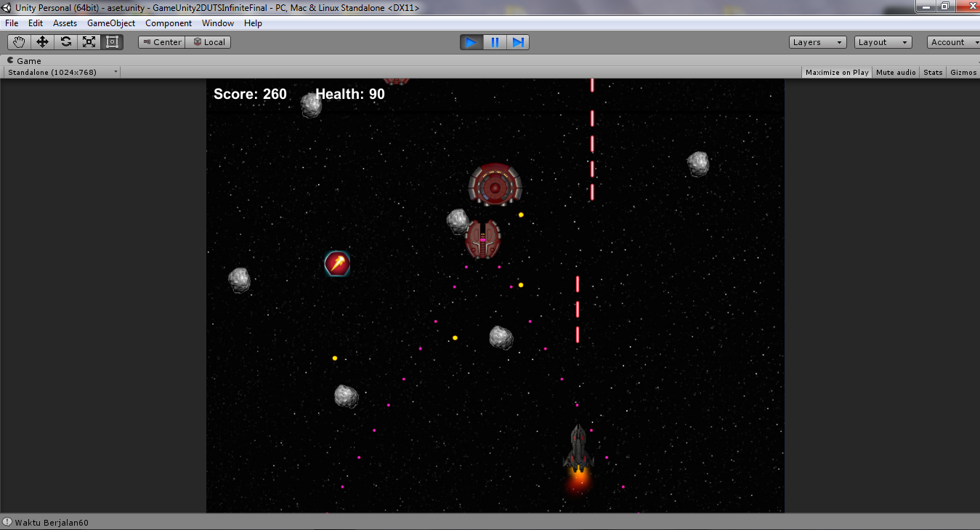Open the Layout dropdown
Screen dimensions: 980x530
(x=882, y=41)
